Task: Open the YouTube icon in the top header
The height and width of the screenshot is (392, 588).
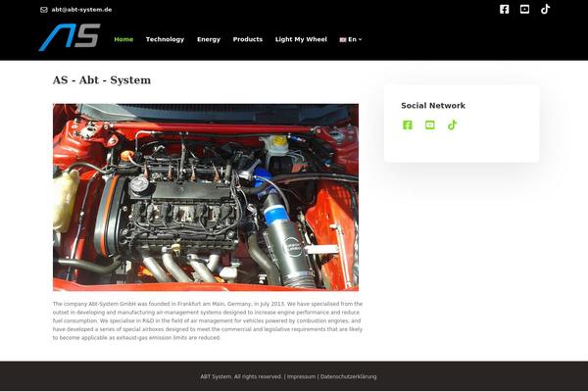Action: pyautogui.click(x=524, y=10)
